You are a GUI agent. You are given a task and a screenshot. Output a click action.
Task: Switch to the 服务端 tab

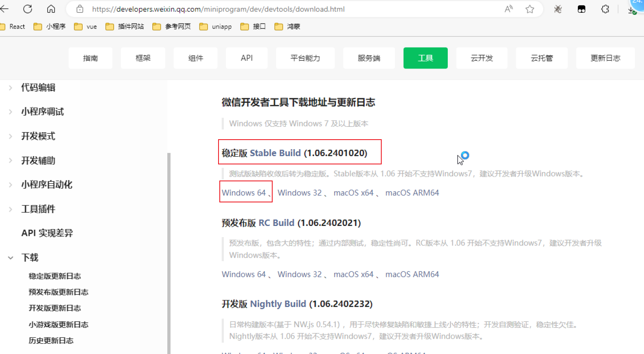pos(369,58)
